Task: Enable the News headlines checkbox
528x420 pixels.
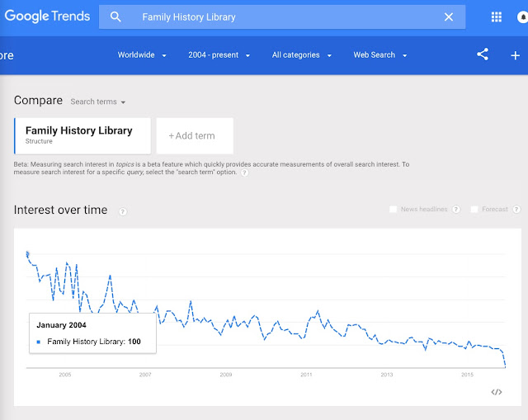Action: [x=393, y=209]
